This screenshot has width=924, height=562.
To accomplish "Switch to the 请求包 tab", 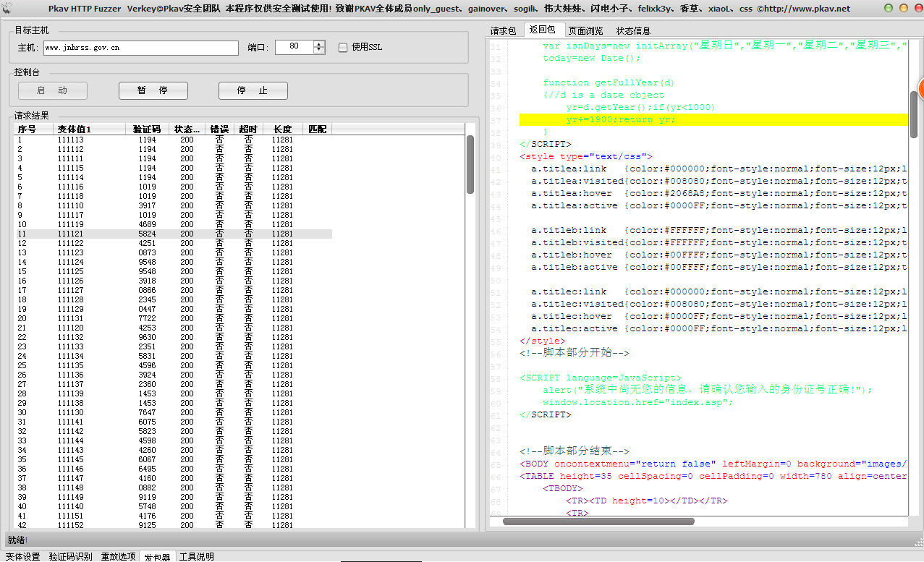I will point(504,30).
